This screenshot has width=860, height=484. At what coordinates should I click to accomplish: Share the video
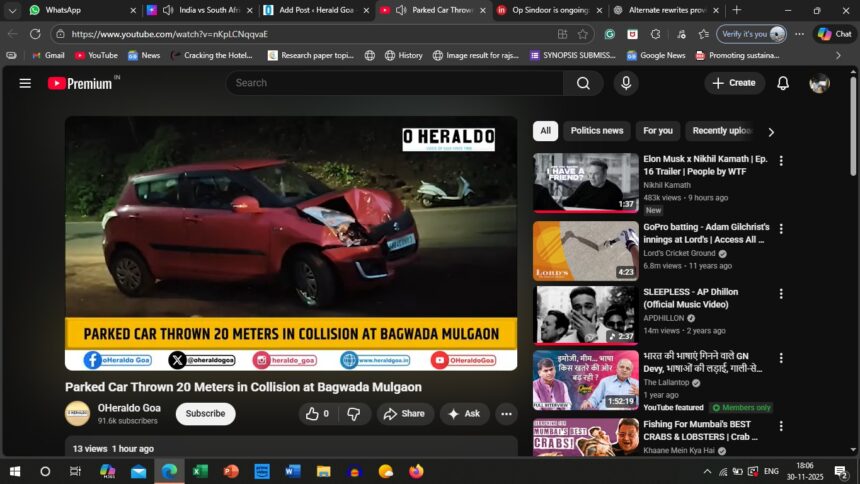pyautogui.click(x=404, y=414)
